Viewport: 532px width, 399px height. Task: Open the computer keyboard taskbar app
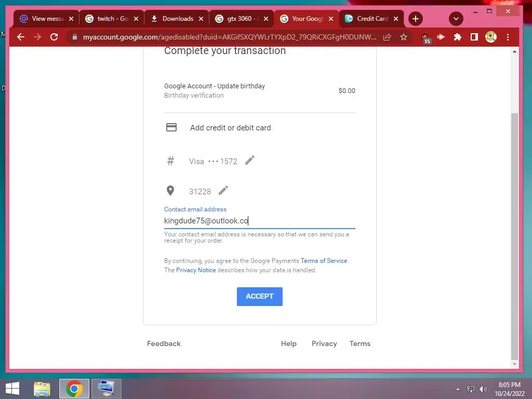coord(106,389)
